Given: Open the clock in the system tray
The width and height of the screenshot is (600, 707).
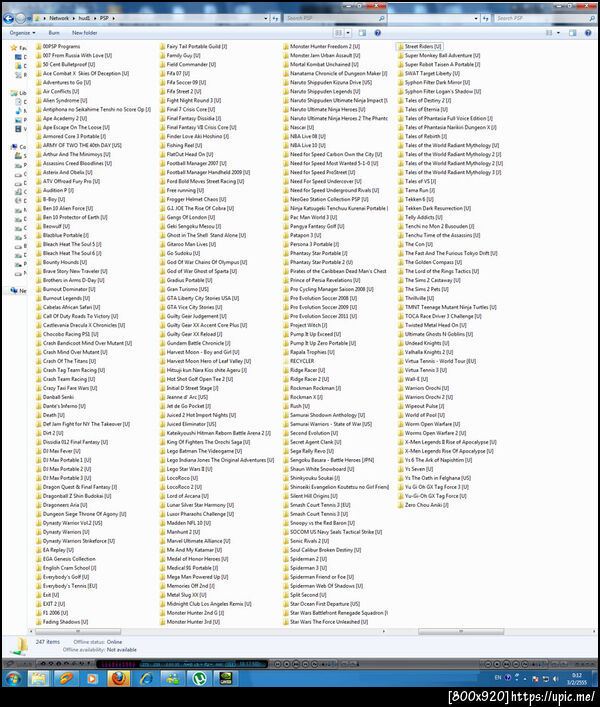Looking at the screenshot, I should pyautogui.click(x=577, y=679).
